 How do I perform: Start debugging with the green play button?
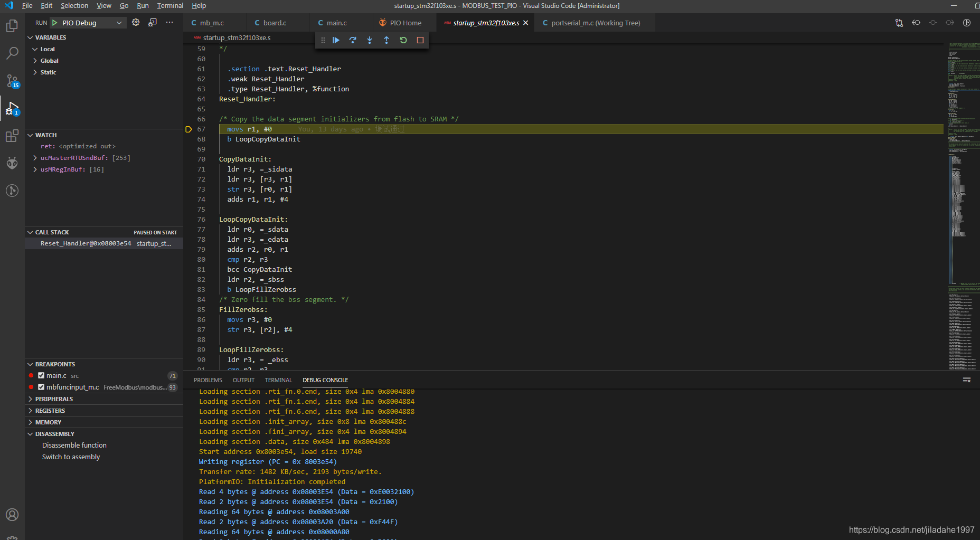click(x=55, y=23)
